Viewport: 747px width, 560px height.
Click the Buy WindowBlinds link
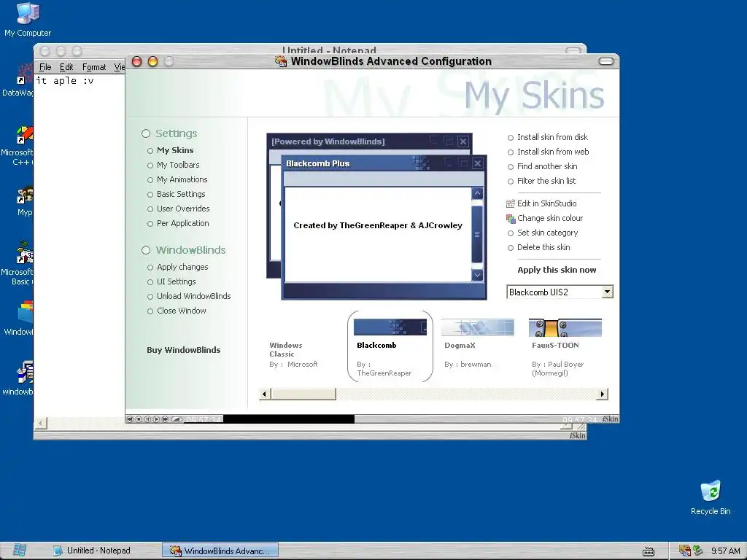[183, 350]
